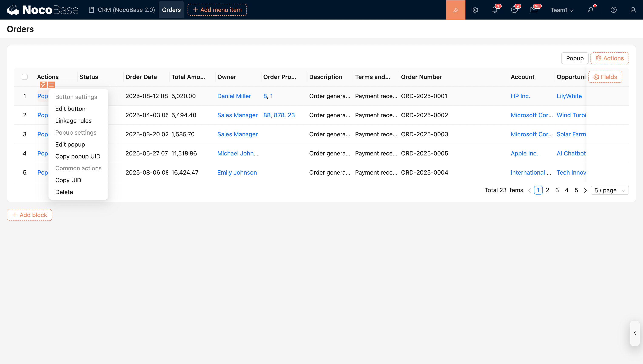This screenshot has height=364, width=643.
Task: Expand the Team1 role dropdown
Action: [562, 10]
